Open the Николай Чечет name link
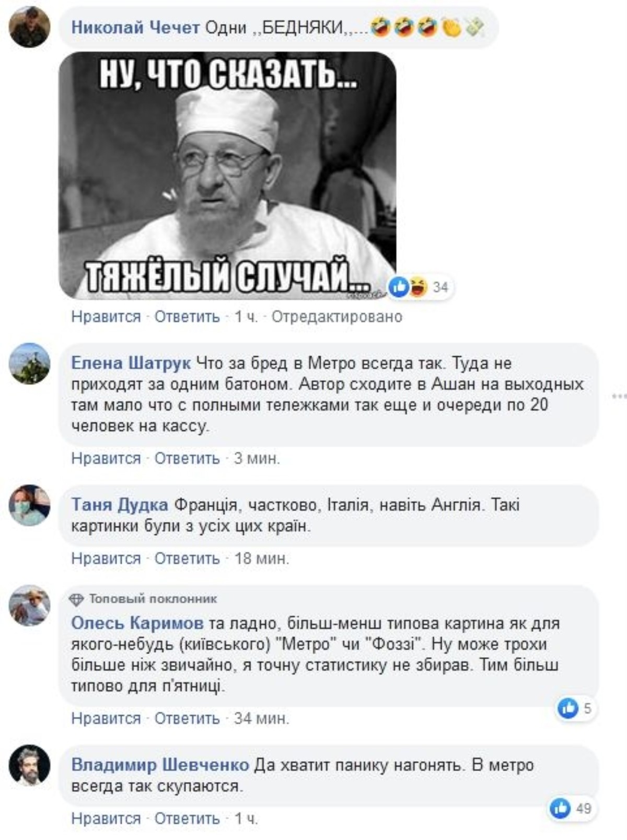This screenshot has height=840, width=627. (x=135, y=27)
